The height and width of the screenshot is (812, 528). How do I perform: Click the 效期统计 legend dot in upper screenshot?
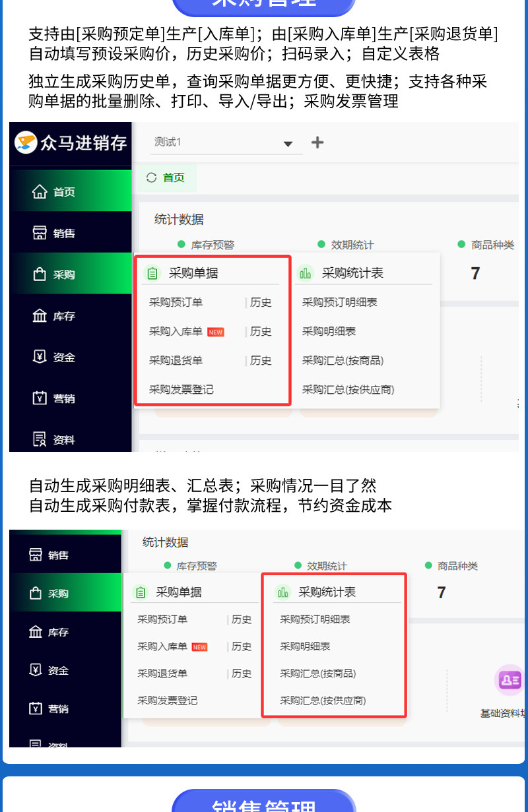[321, 244]
